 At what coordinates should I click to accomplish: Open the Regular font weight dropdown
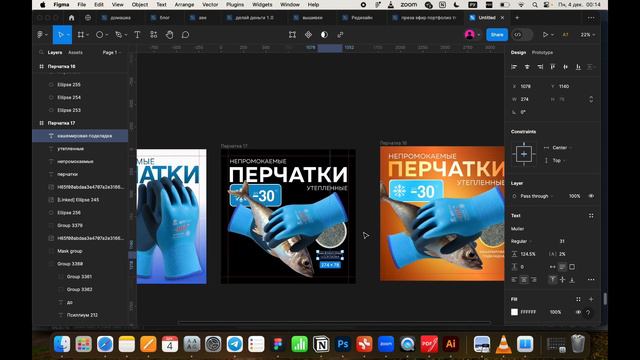pyautogui.click(x=522, y=241)
